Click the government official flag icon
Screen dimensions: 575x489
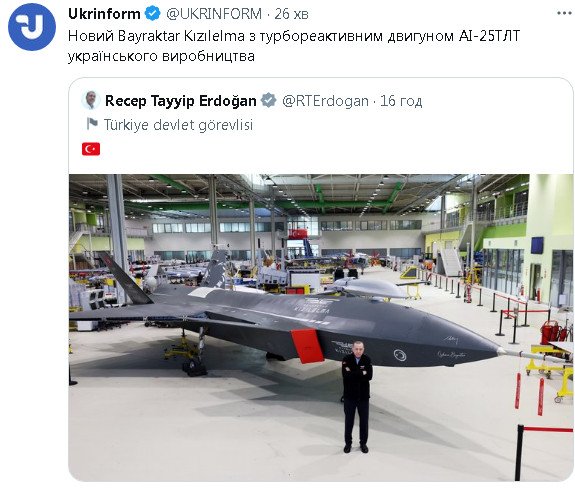click(x=92, y=124)
